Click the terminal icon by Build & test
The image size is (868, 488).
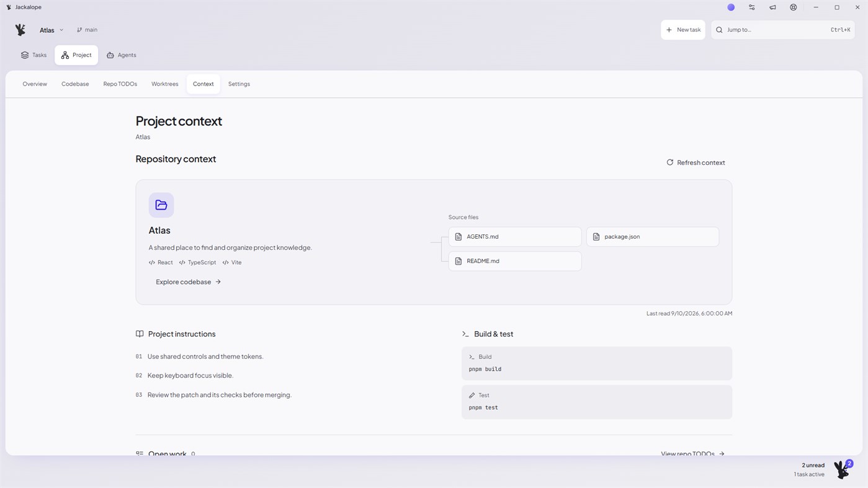click(465, 334)
